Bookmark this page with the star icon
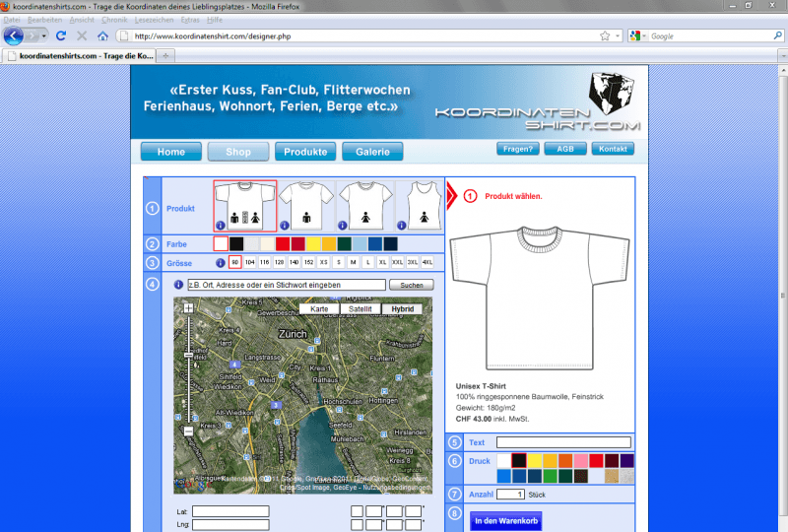 pyautogui.click(x=605, y=36)
